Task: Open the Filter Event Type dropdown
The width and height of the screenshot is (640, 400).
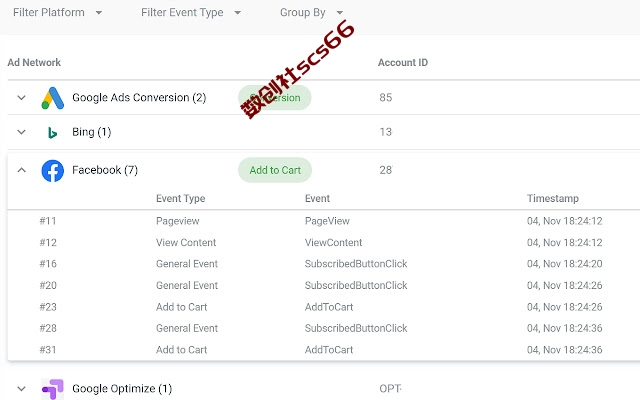Action: pos(191,13)
